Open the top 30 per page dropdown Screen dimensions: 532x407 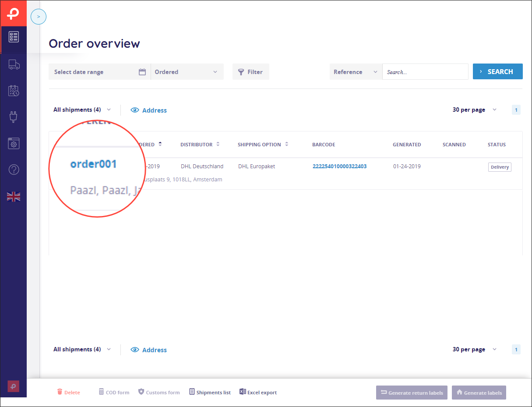[475, 110]
